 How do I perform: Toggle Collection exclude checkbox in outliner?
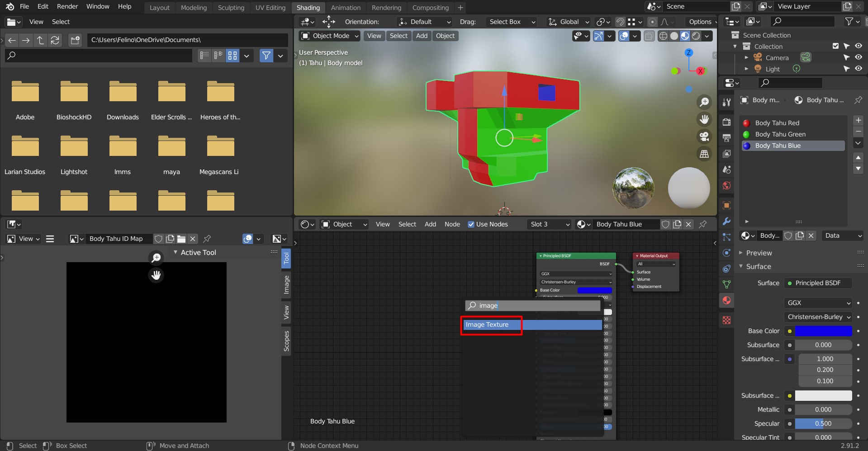point(835,46)
